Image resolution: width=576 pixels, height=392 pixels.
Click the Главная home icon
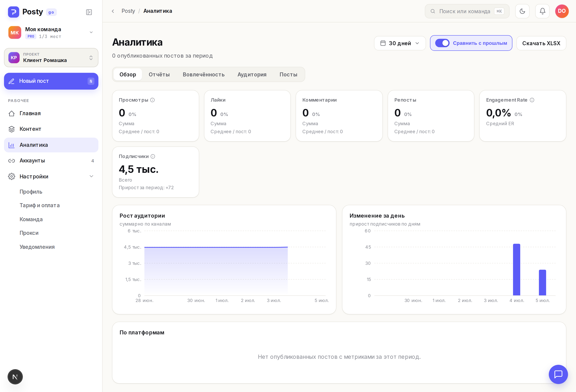[x=12, y=113]
